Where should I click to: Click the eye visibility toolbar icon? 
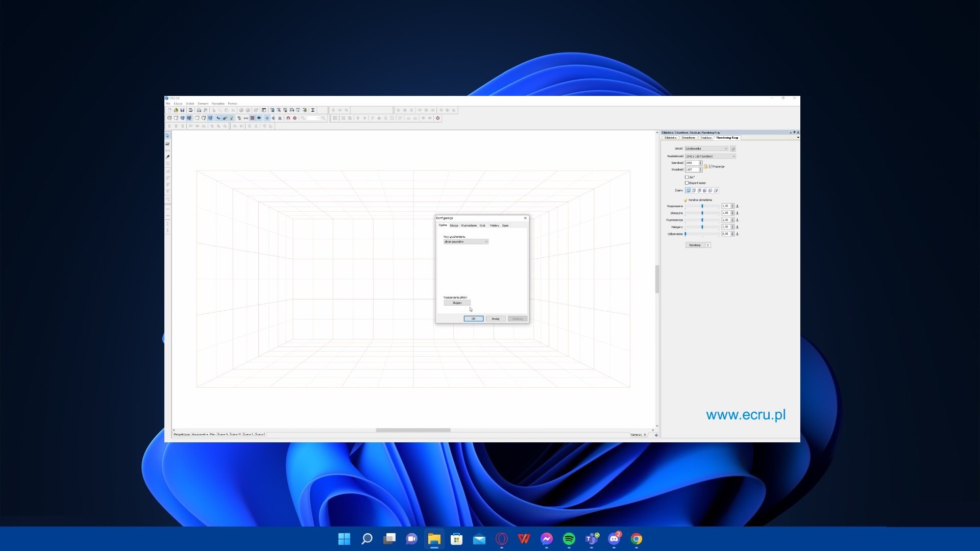[x=259, y=118]
